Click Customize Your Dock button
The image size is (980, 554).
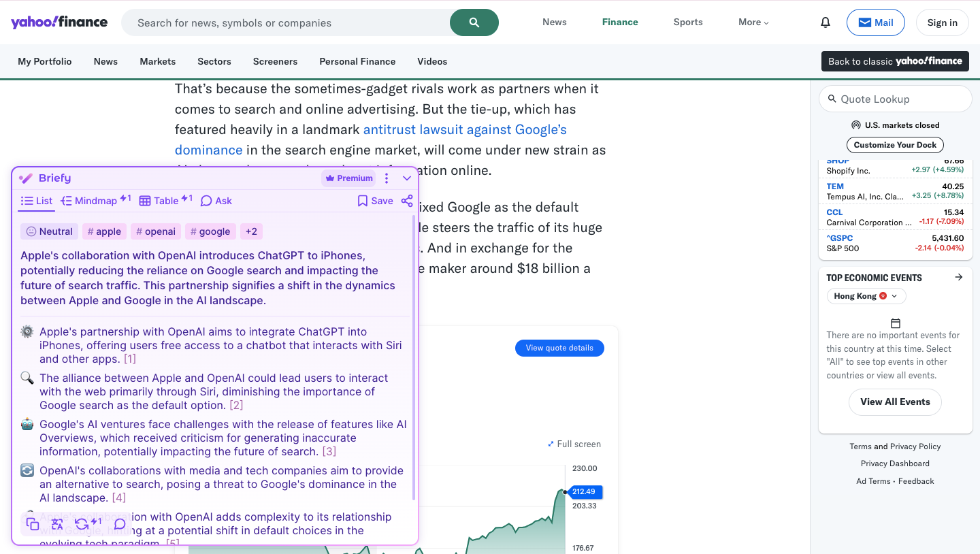tap(895, 145)
